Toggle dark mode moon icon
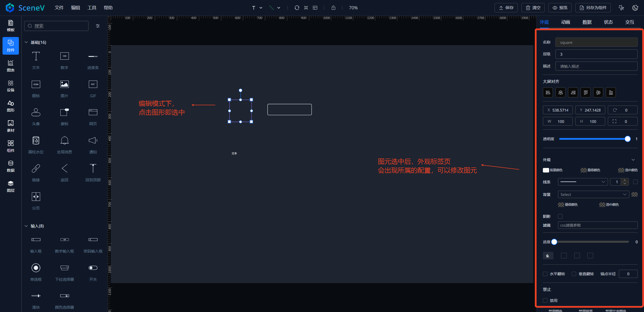 click(635, 8)
